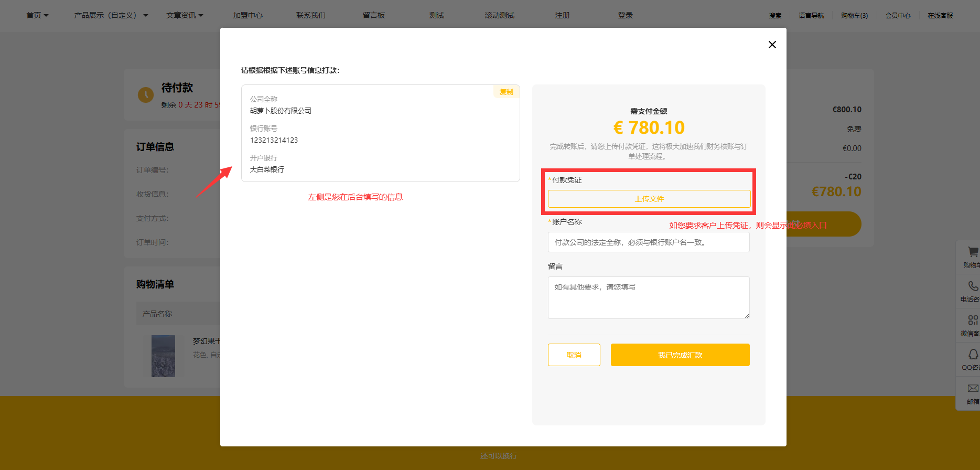Image resolution: width=980 pixels, height=470 pixels.
Task: Click the sidebar phone consultation icon
Action: click(973, 286)
